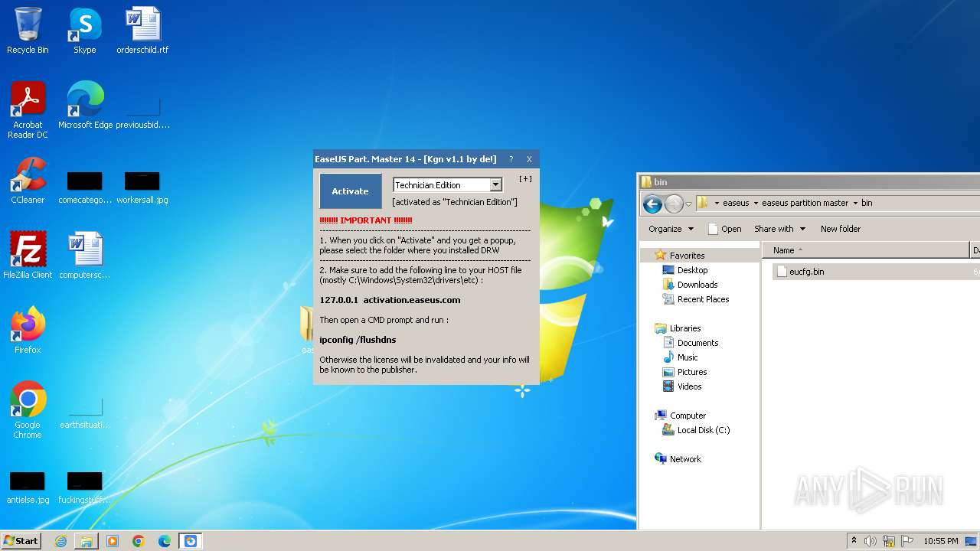
Task: Click Open in the Explorer toolbar
Action: pos(724,229)
